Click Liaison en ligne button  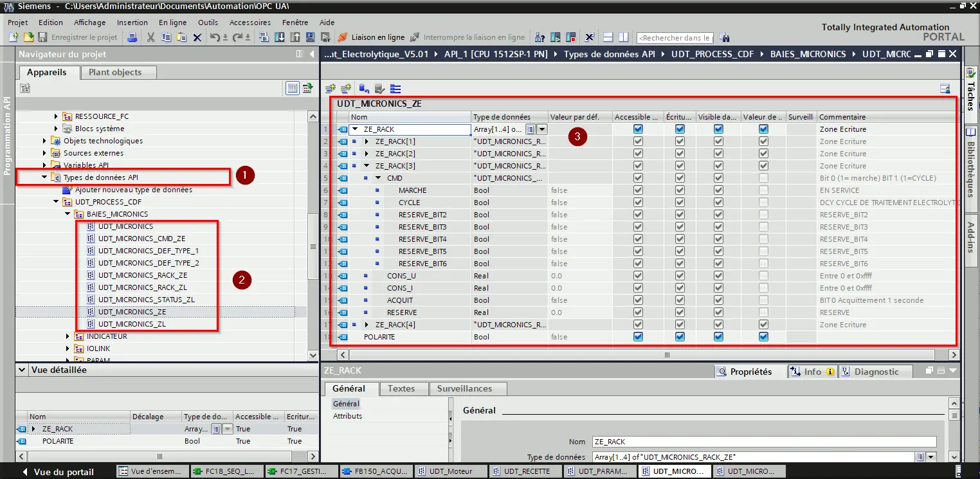371,37
